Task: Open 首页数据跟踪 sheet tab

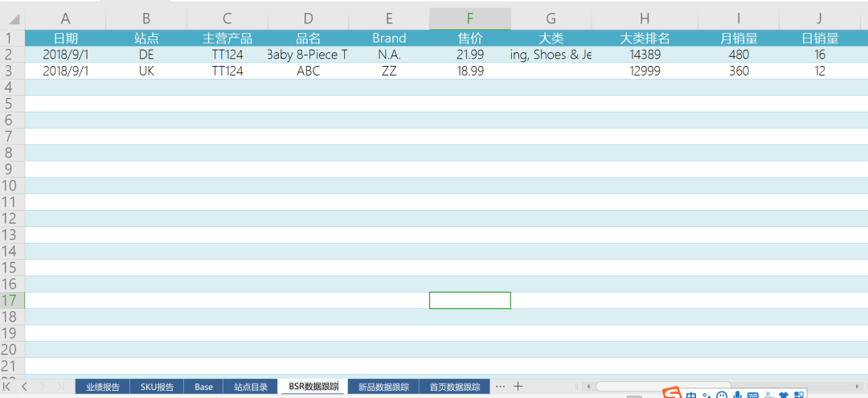Action: [x=454, y=387]
